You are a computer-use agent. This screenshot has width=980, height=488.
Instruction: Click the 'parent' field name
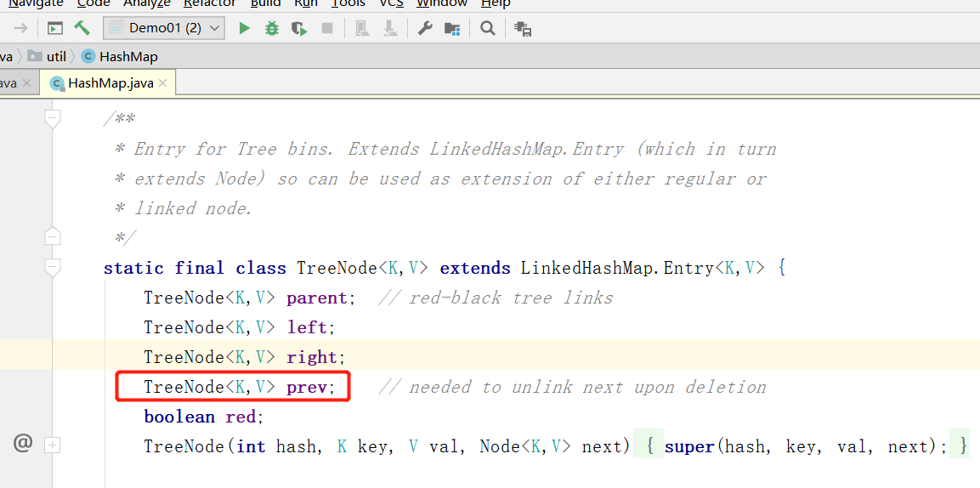(317, 298)
